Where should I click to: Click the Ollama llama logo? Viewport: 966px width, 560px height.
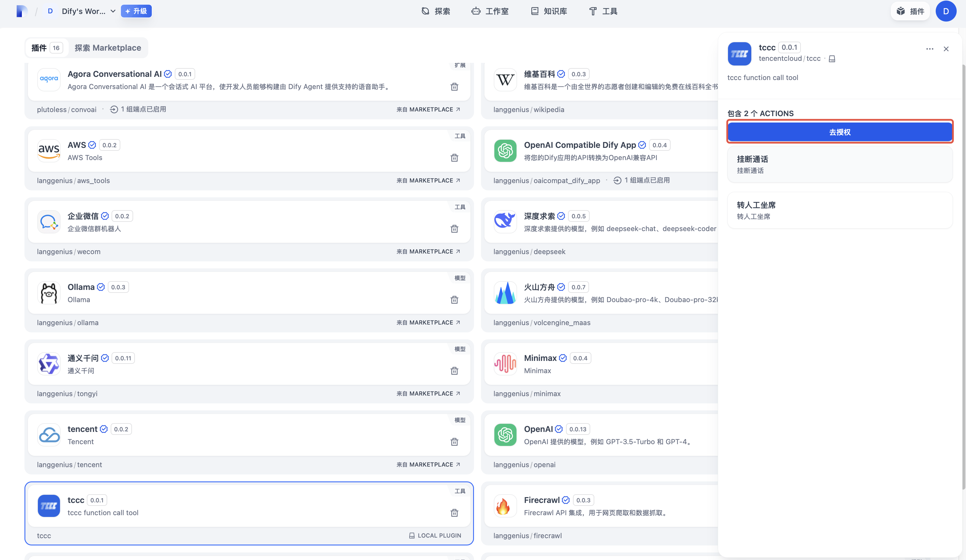[49, 293]
